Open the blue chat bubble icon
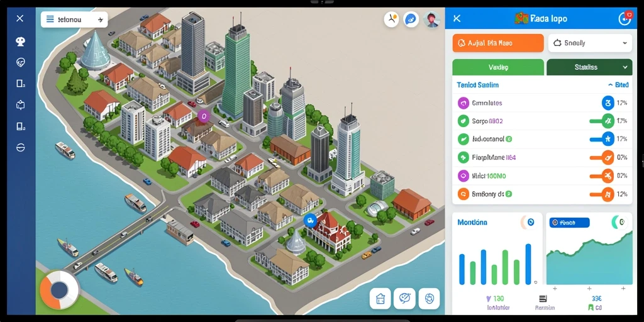The width and height of the screenshot is (644, 322). click(x=411, y=19)
